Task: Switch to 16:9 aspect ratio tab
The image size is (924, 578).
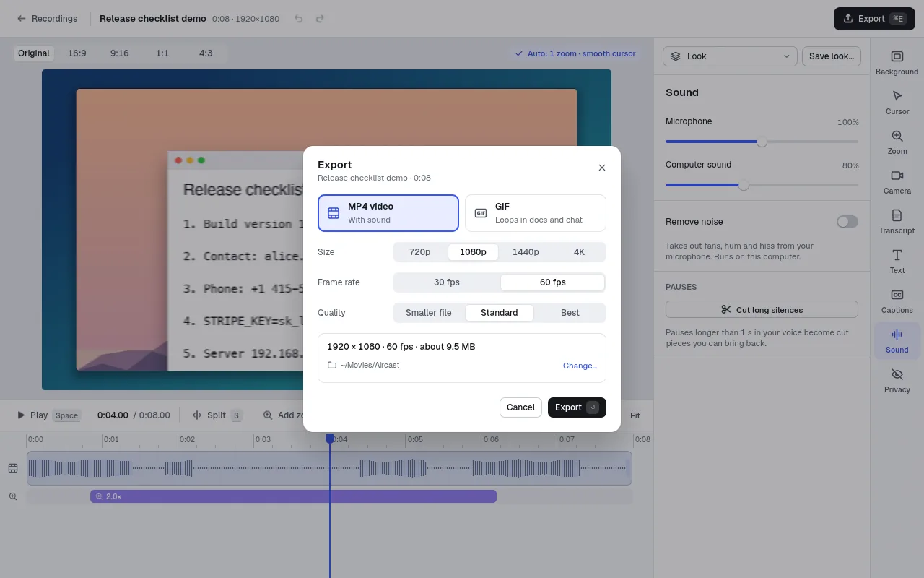Action: pos(77,53)
